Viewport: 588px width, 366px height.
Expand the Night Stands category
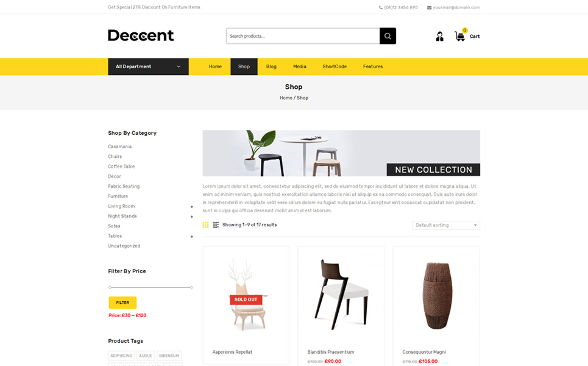(191, 217)
